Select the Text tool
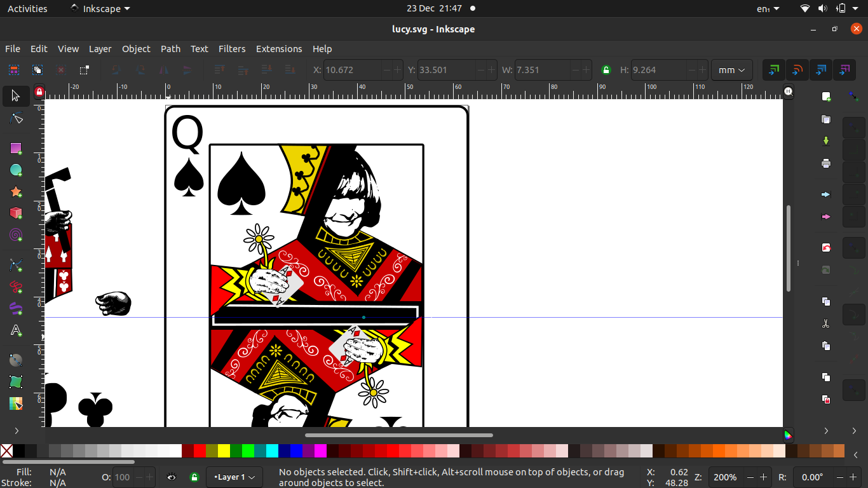This screenshot has width=868, height=488. (x=16, y=330)
